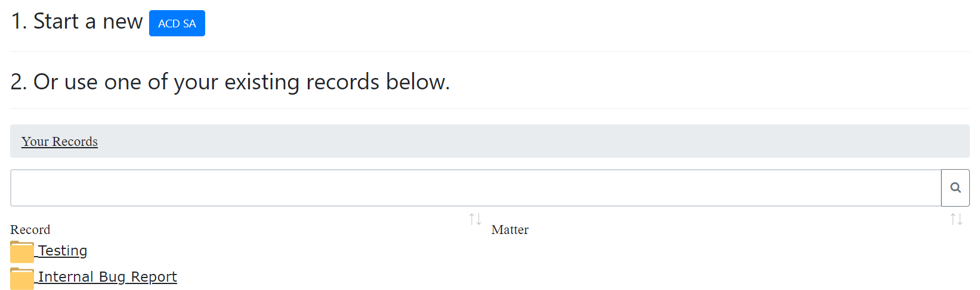Screen dimensions: 980x290
Task: Click the divider line under the ACD SA heading
Action: coord(489,52)
